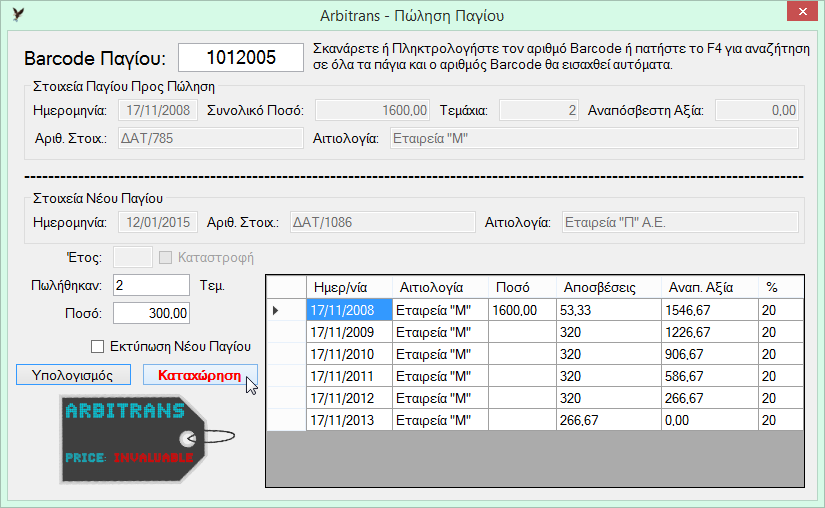This screenshot has height=508, width=825.
Task: Click the row header of 17/11/2013 row
Action: 286,420
